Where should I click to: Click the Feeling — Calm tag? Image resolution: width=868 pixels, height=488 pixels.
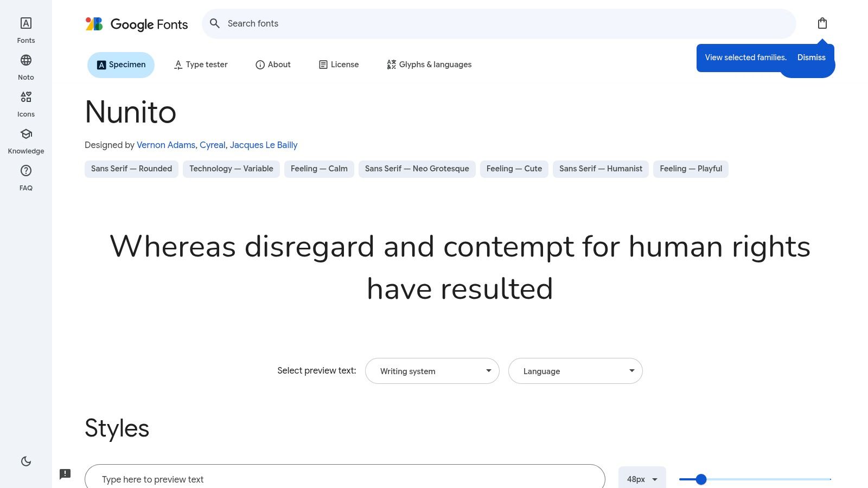tap(319, 169)
